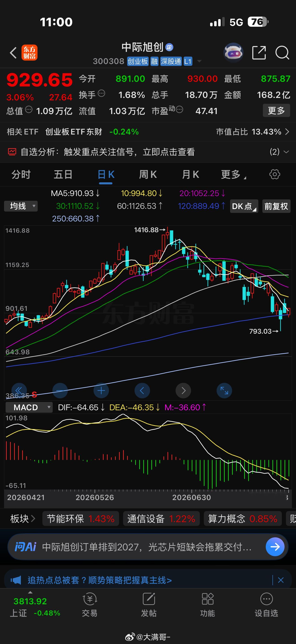Tap the L1 level tag
Screen dimensions: 296x644
coord(188,61)
